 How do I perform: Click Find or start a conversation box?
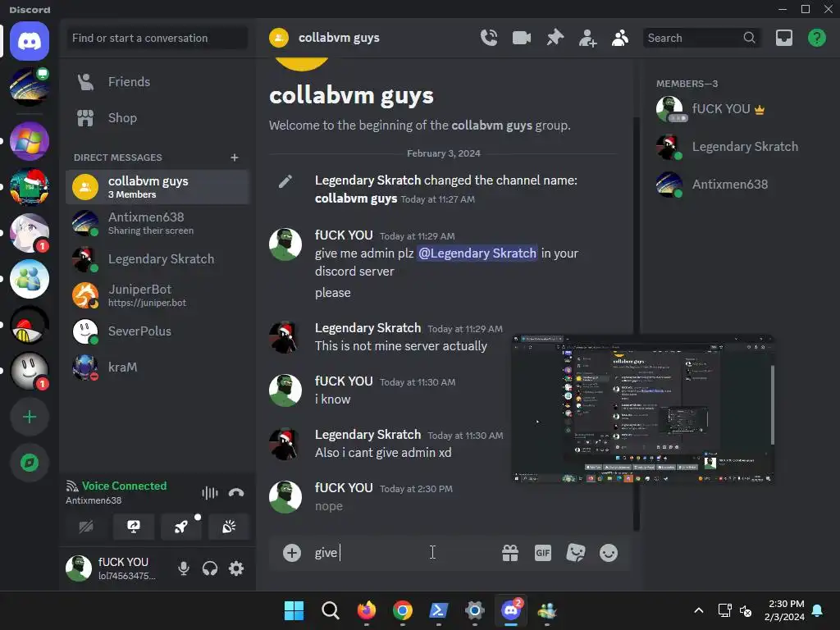pos(157,38)
